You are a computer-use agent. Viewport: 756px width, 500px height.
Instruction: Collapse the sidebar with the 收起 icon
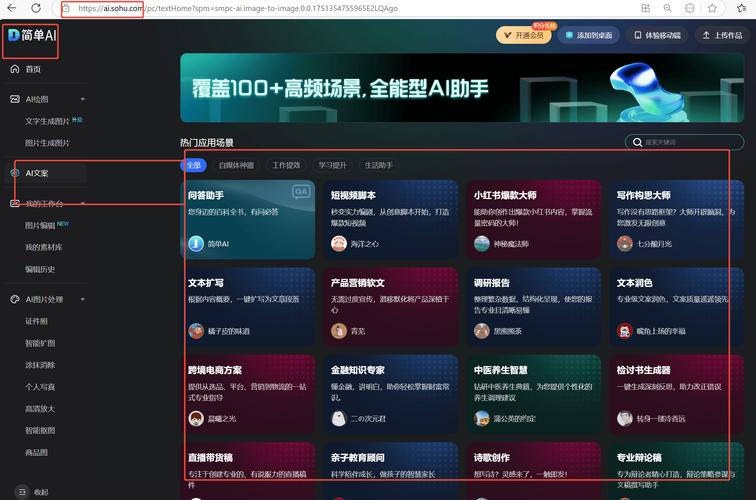22,492
